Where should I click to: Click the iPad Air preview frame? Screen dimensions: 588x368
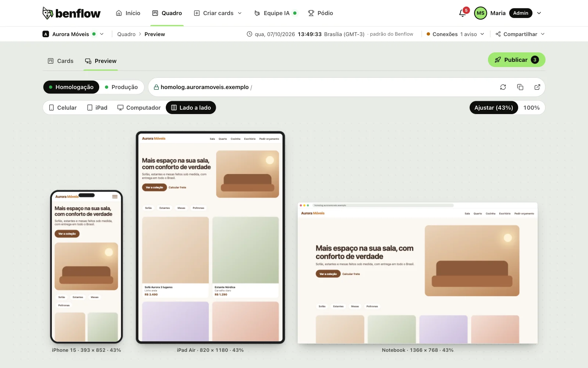211,237
